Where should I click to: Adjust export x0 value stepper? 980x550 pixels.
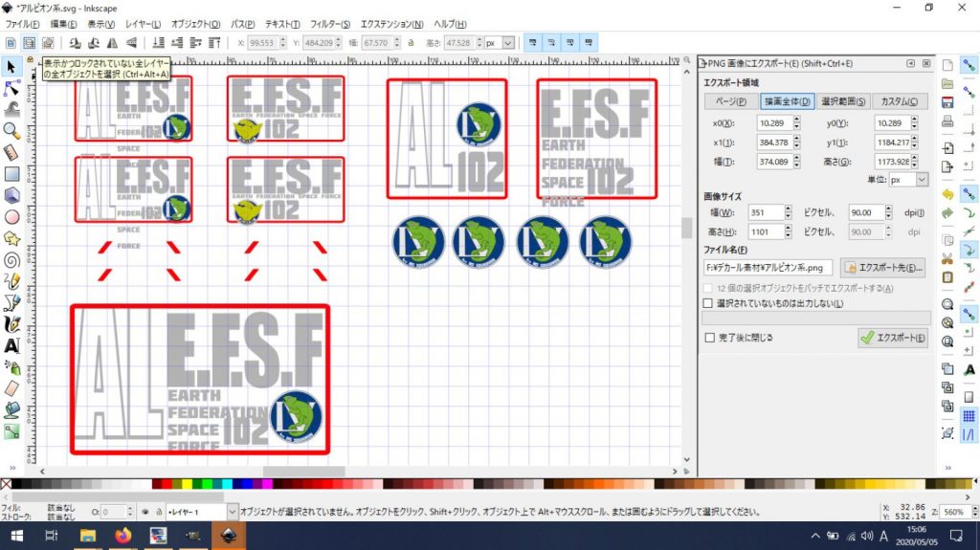click(x=797, y=123)
